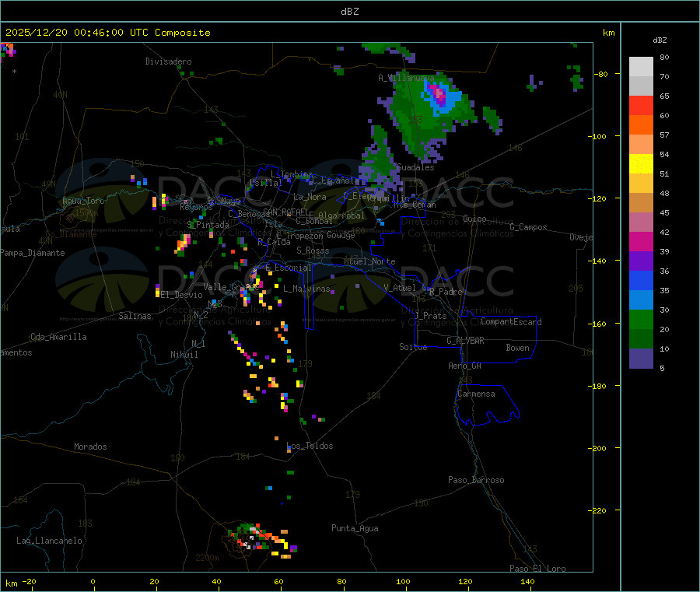The image size is (700, 592).
Task: Click the 'Nihuil' map label
Action: click(x=184, y=355)
